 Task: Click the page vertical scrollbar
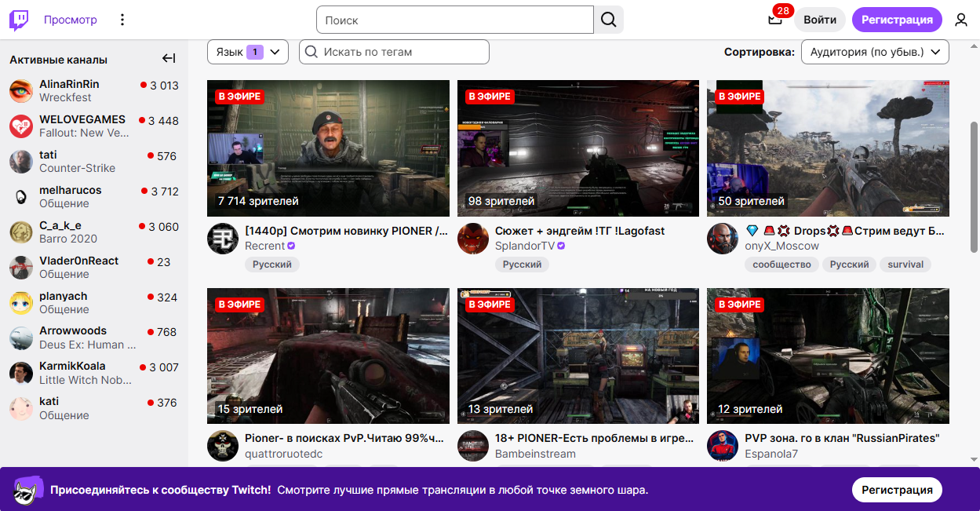click(974, 187)
